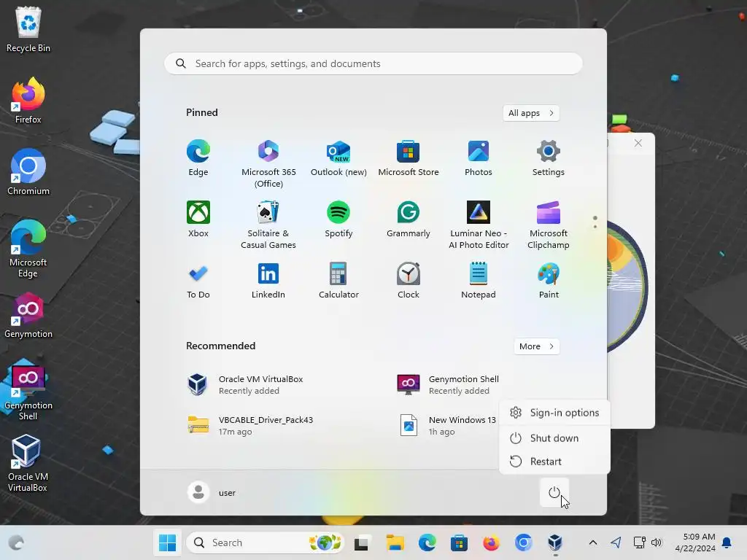The height and width of the screenshot is (560, 747).
Task: Open Settings from pinned apps
Action: click(549, 158)
